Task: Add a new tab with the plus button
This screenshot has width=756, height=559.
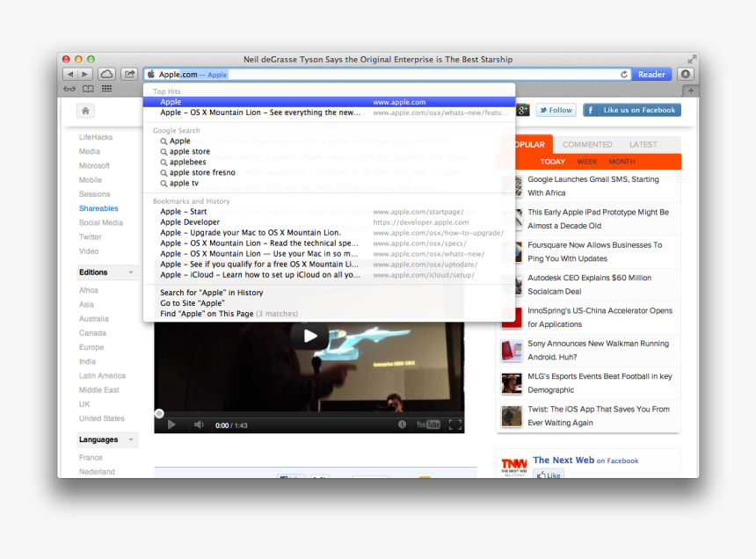Action: point(691,91)
